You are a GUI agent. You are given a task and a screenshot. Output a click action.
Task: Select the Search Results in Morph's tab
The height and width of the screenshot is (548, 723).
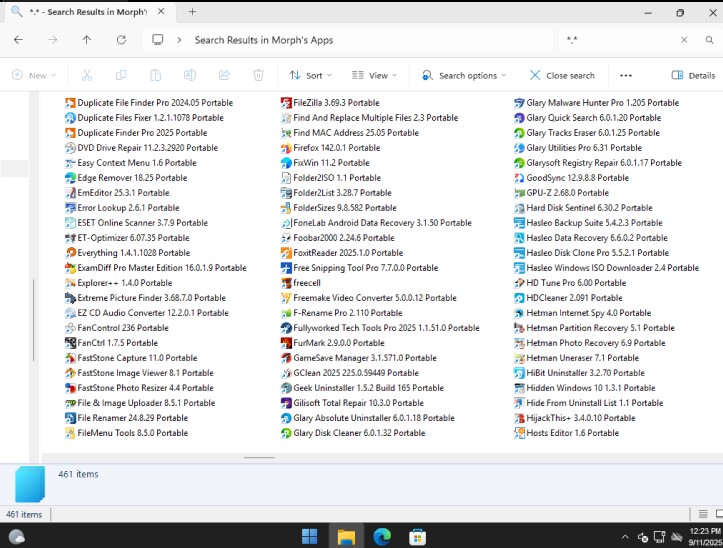coord(88,12)
